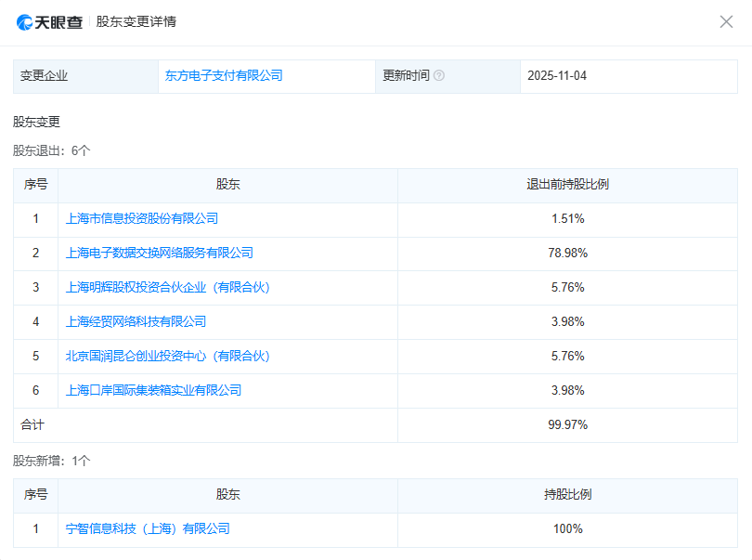Select the 股东 column header
752x560 pixels.
tap(228, 185)
